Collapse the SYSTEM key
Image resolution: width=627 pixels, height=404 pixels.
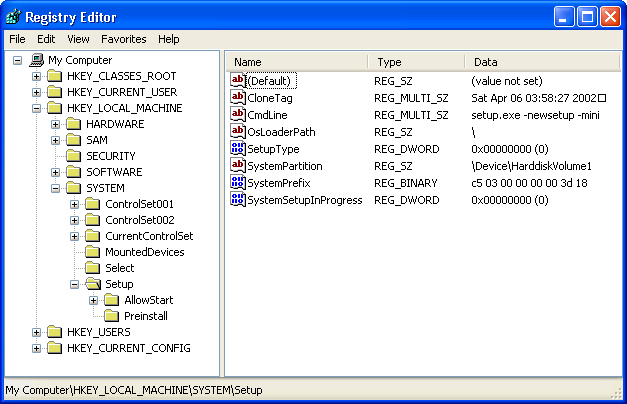56,188
